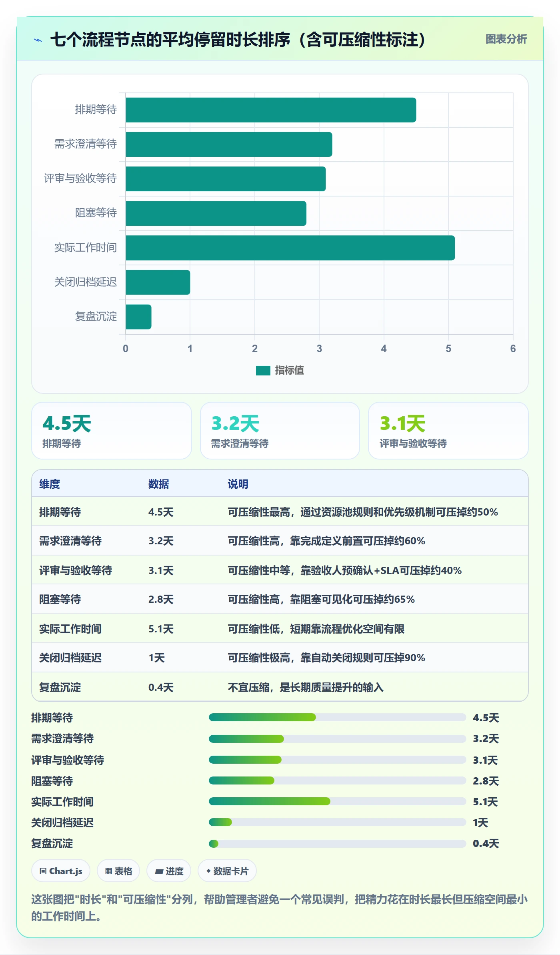
Task: Click the summary paragraph below the tags
Action: tap(280, 908)
